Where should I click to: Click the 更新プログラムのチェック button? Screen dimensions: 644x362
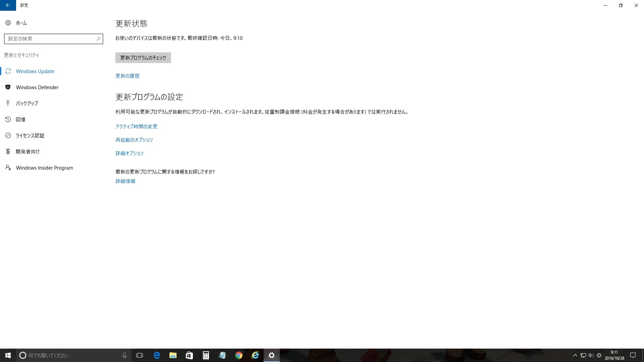[143, 58]
